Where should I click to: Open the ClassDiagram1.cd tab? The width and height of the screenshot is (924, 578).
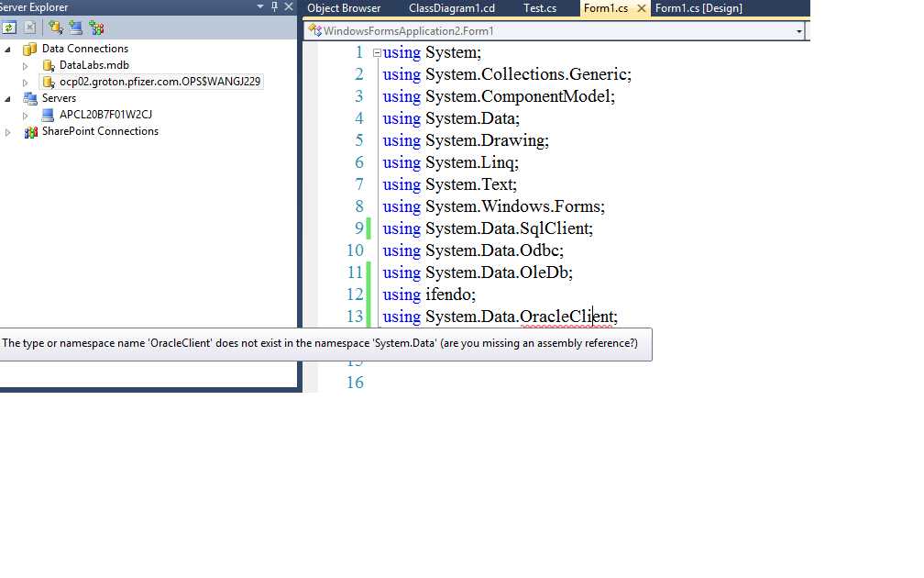click(452, 8)
